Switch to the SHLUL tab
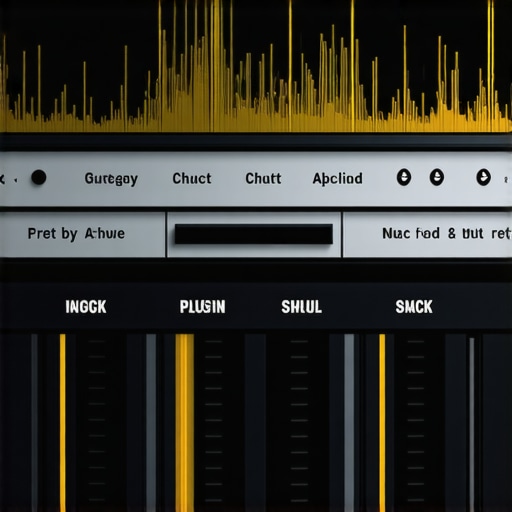The height and width of the screenshot is (512, 512). 301,307
